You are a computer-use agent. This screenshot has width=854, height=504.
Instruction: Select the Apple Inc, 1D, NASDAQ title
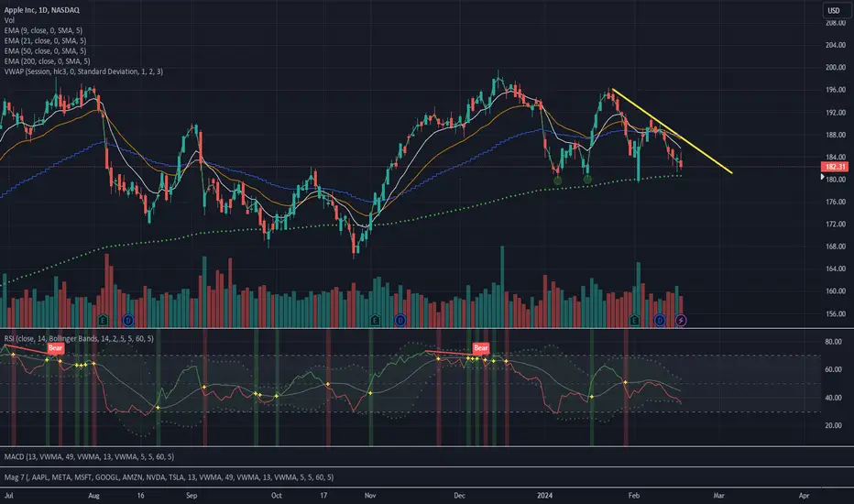pos(43,7)
